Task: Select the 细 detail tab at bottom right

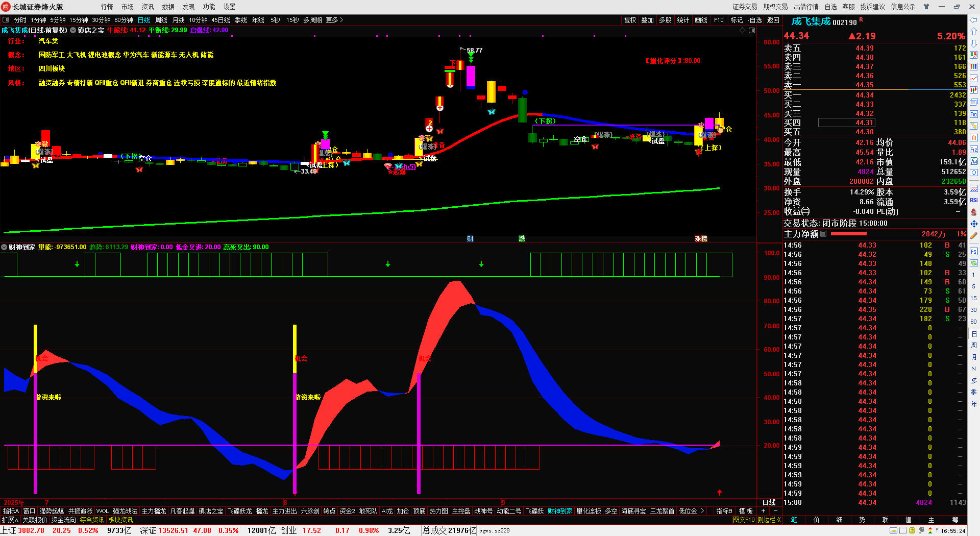Action: point(839,520)
